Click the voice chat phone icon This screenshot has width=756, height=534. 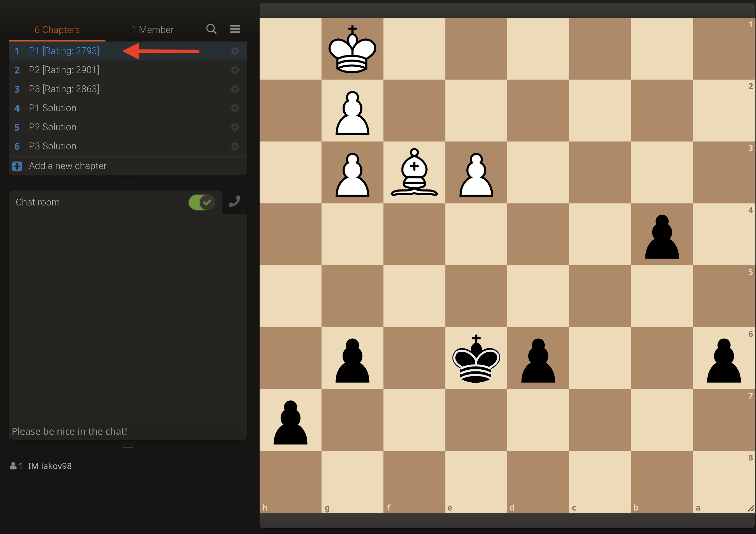234,202
